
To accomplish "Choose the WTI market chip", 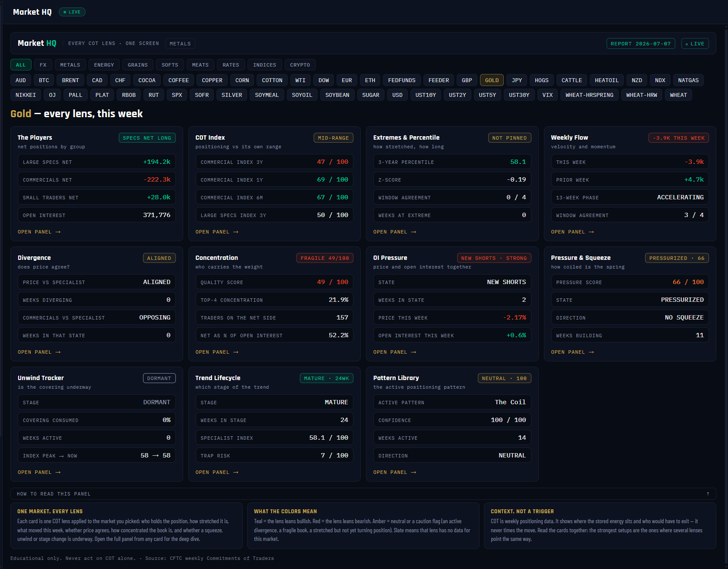I will click(300, 80).
